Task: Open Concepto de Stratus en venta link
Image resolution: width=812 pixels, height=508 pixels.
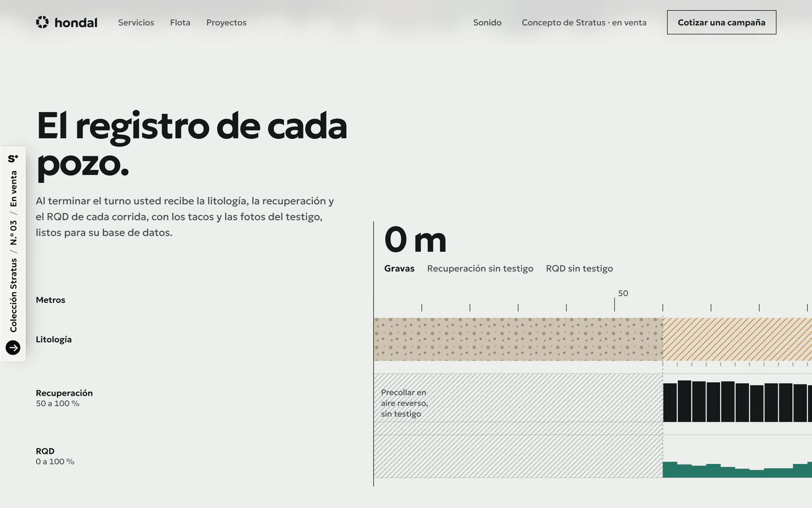Action: pyautogui.click(x=584, y=23)
